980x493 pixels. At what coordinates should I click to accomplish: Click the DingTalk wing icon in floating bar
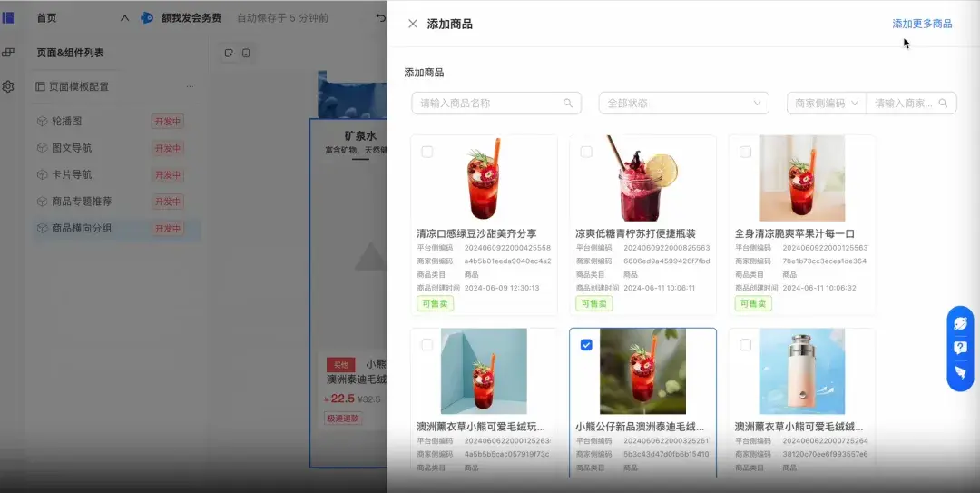960,373
